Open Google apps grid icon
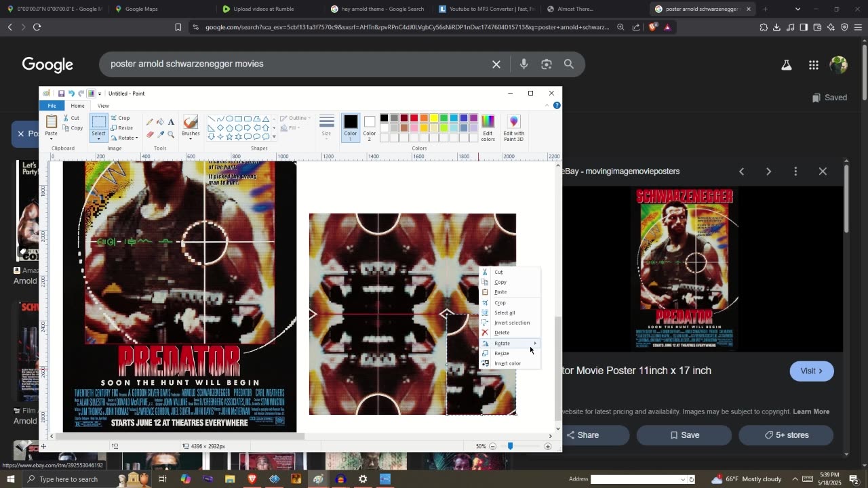 (814, 65)
